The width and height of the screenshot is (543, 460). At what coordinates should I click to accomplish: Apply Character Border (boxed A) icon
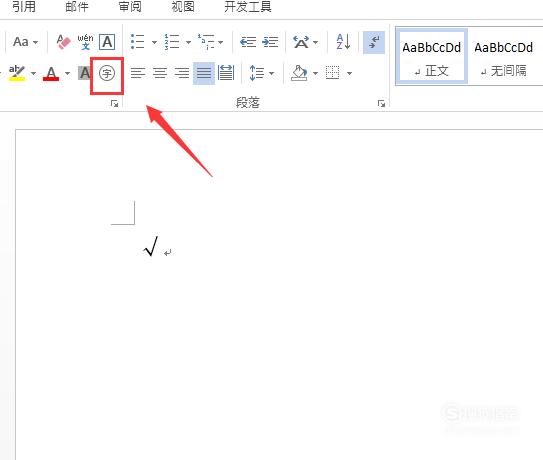pos(107,42)
